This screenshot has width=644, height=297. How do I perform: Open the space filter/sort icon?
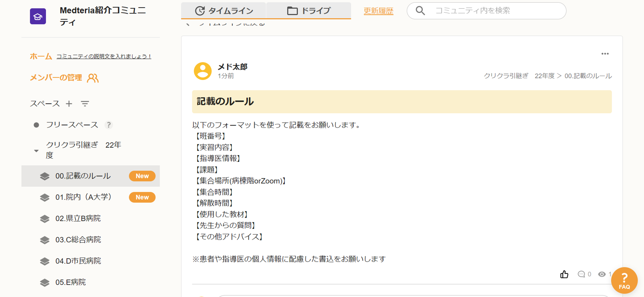click(85, 104)
